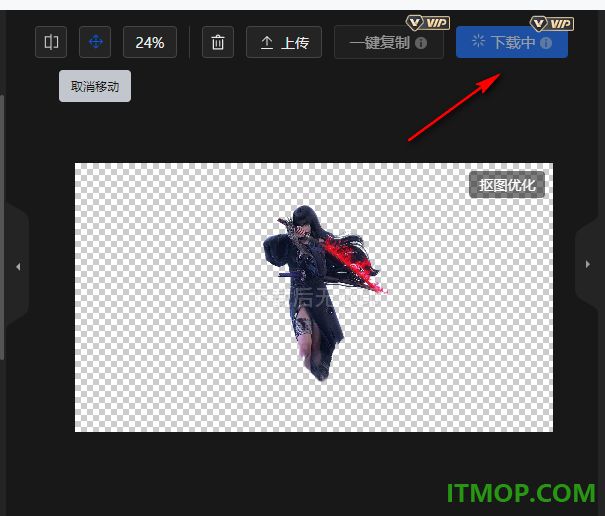Upload a new image with 上传
605x516 pixels.
pyautogui.click(x=284, y=42)
